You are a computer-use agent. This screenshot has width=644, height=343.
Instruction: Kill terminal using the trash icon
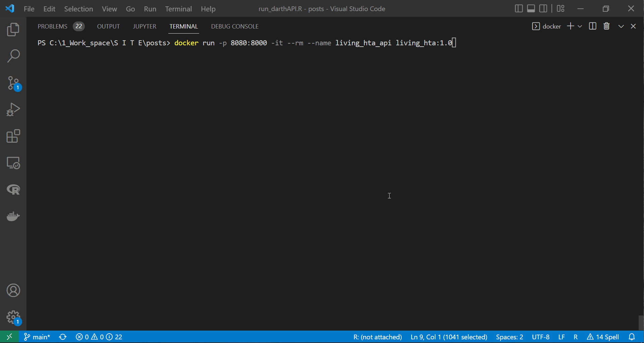[606, 26]
